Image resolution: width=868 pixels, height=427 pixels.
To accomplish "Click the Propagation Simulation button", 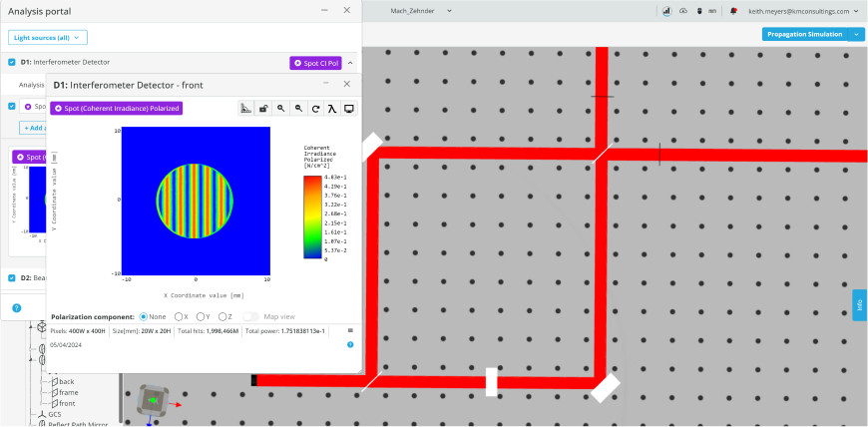I will [x=805, y=34].
